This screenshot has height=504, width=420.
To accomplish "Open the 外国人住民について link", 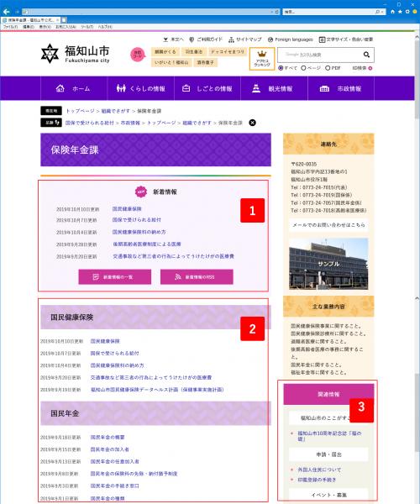I will tap(319, 470).
